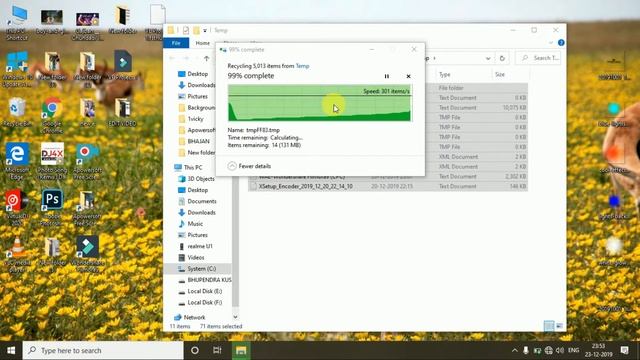Open the File tab in Explorer

pos(176,43)
